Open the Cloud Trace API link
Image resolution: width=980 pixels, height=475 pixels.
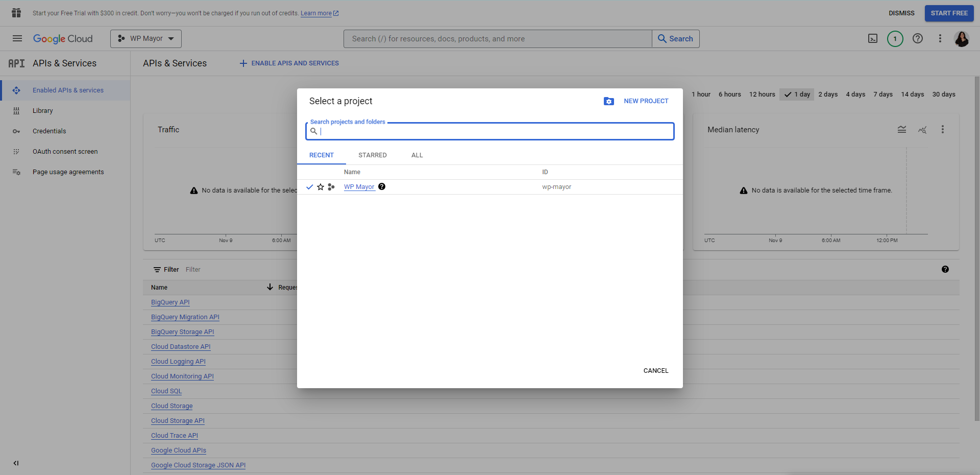(x=175, y=436)
